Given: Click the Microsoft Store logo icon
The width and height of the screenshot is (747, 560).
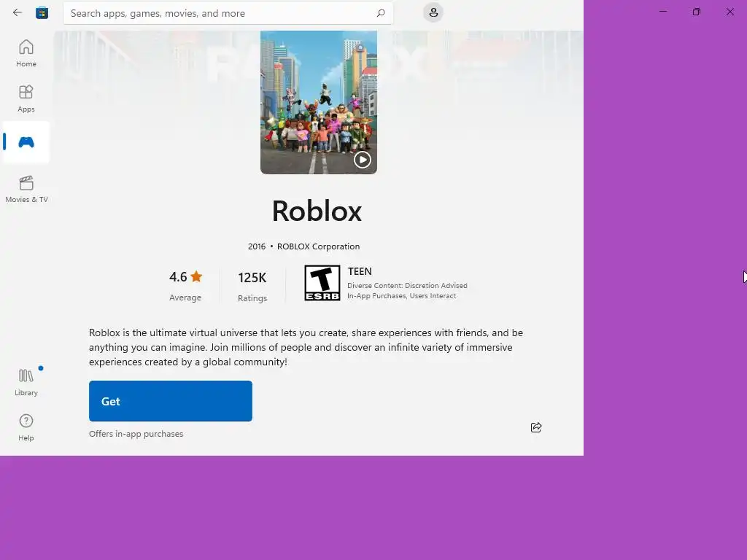Looking at the screenshot, I should pos(42,13).
